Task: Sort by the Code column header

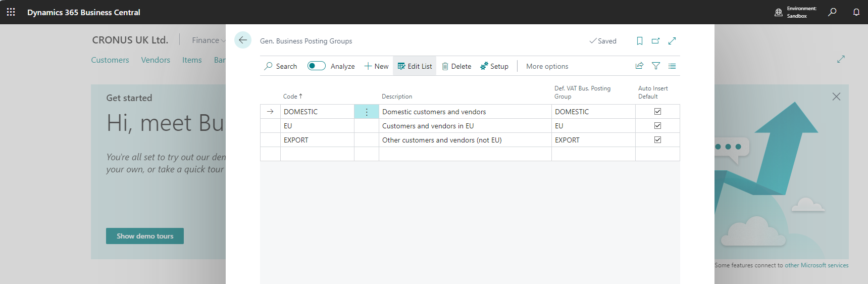Action: click(293, 96)
